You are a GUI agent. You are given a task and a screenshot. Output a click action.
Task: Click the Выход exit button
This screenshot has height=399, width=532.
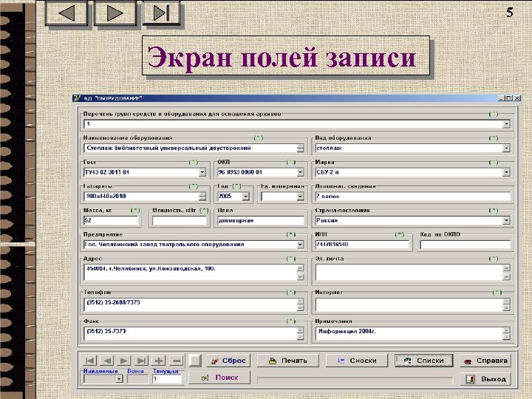485,378
